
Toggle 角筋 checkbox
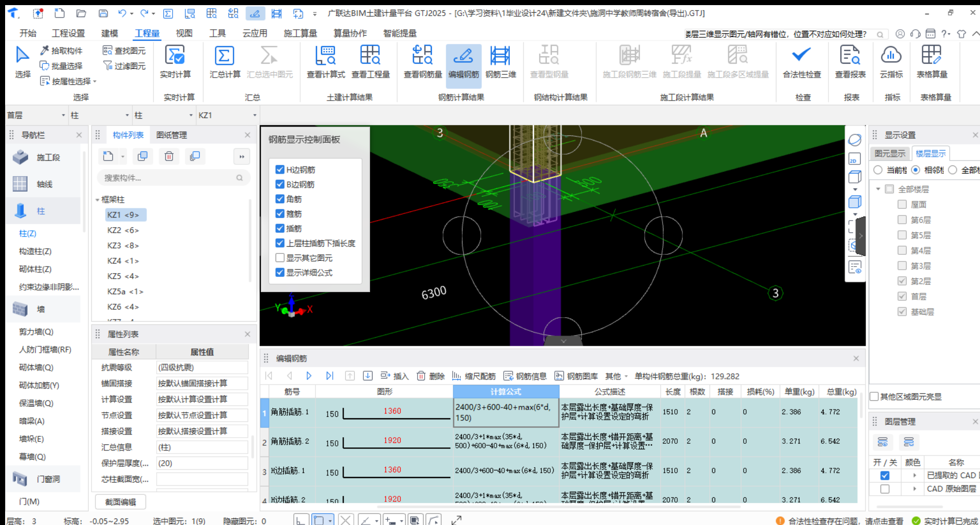(280, 199)
